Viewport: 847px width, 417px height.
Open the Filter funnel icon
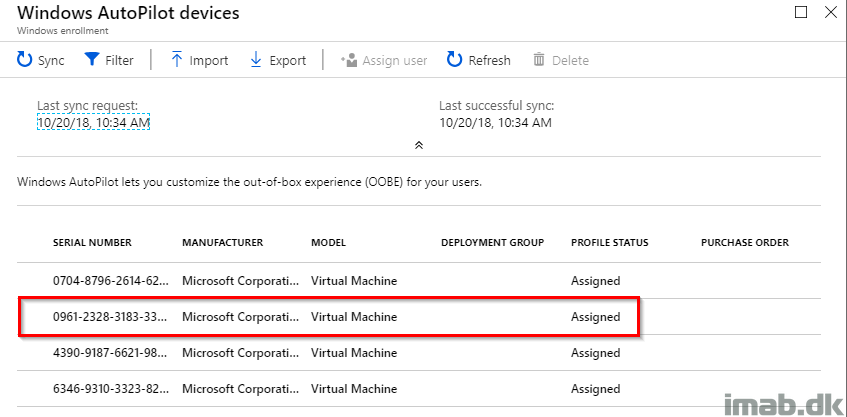(92, 59)
